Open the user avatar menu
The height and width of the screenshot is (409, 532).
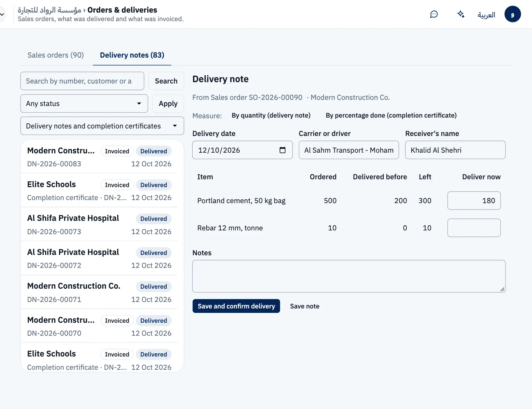click(x=513, y=14)
